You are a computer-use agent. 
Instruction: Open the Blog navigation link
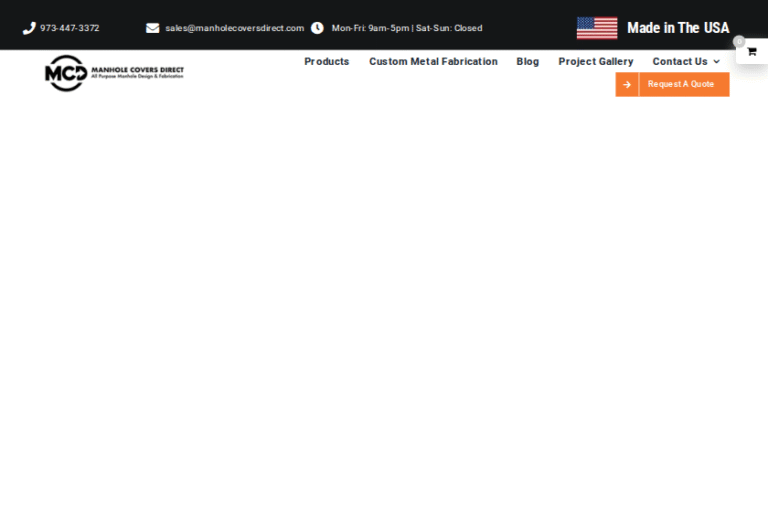point(527,61)
